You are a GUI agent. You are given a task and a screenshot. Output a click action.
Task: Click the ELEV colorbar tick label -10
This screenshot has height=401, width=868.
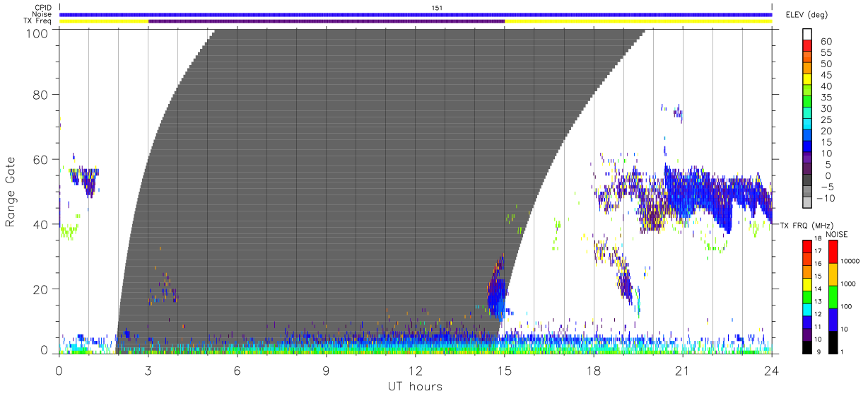click(826, 198)
